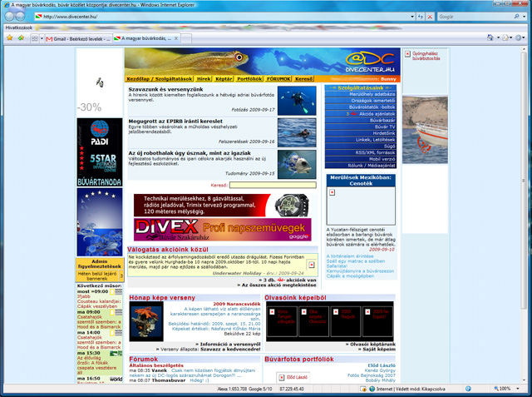Expand the search provider dropdown arrow
The image size is (532, 397).
[523, 16]
